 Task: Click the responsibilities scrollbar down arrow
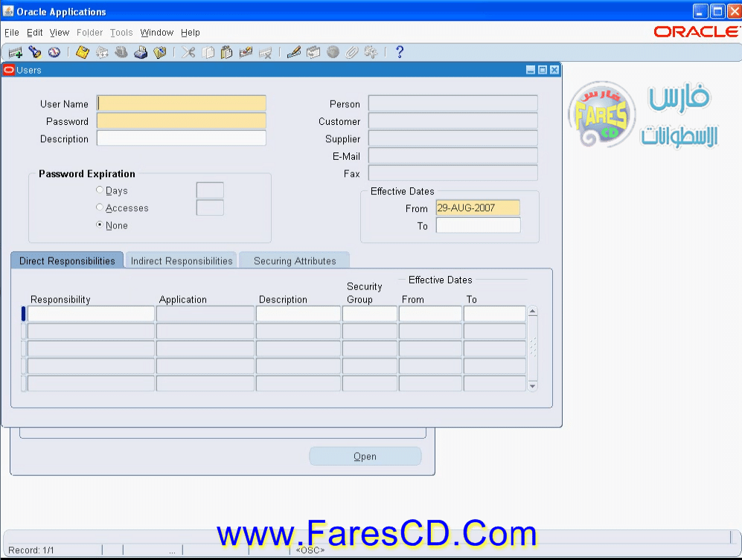coord(532,386)
